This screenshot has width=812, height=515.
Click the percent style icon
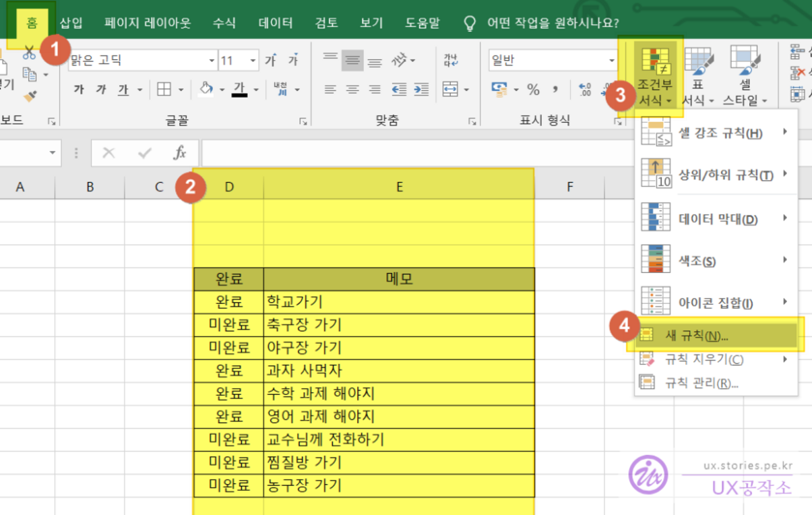(x=533, y=90)
